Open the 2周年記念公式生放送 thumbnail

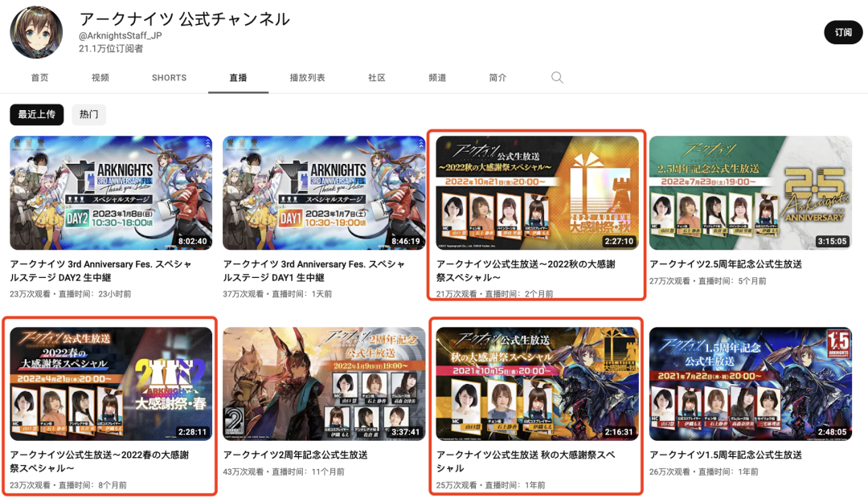point(324,383)
